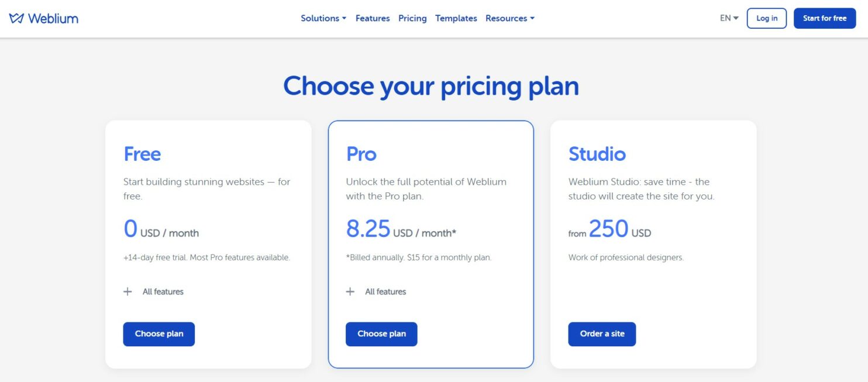Choose the Free plan
The height and width of the screenshot is (382, 868).
tap(159, 333)
